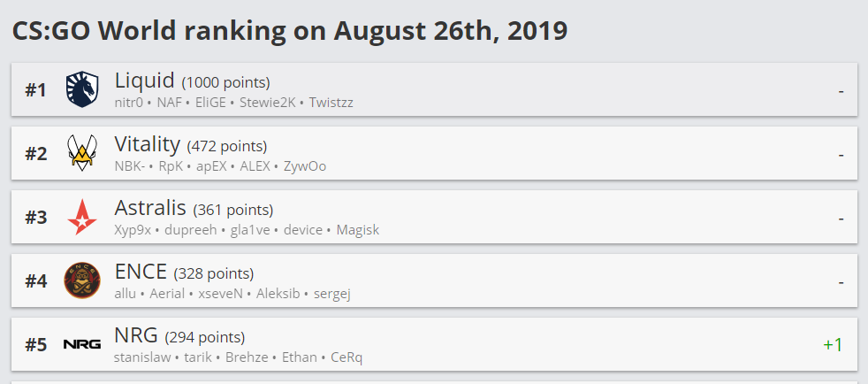868x384 pixels.
Task: Select player device in Astralis lineup
Action: click(x=303, y=230)
